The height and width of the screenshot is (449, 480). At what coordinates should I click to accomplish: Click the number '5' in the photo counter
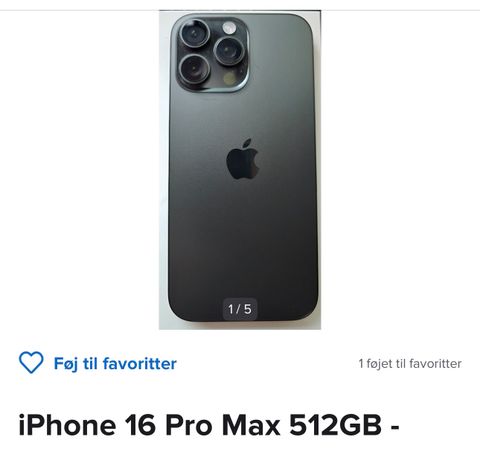point(247,309)
